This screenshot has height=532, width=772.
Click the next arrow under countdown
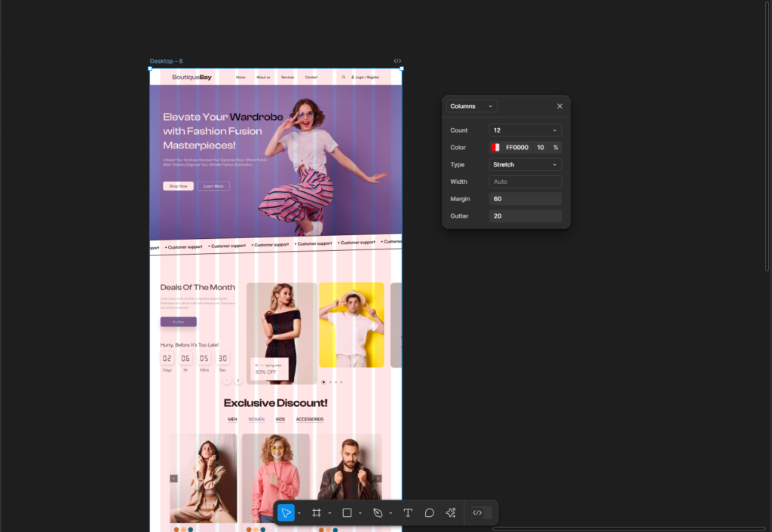tap(237, 381)
